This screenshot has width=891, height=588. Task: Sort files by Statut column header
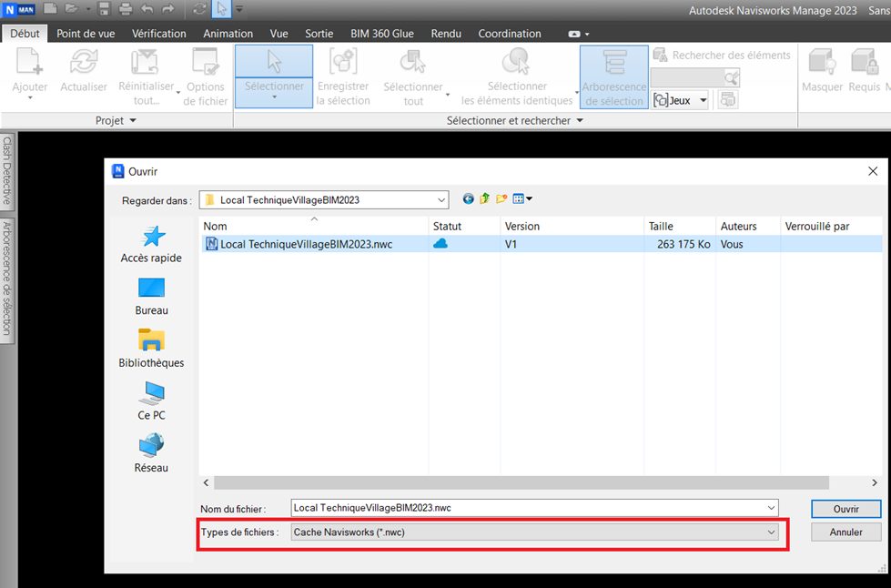tap(464, 226)
